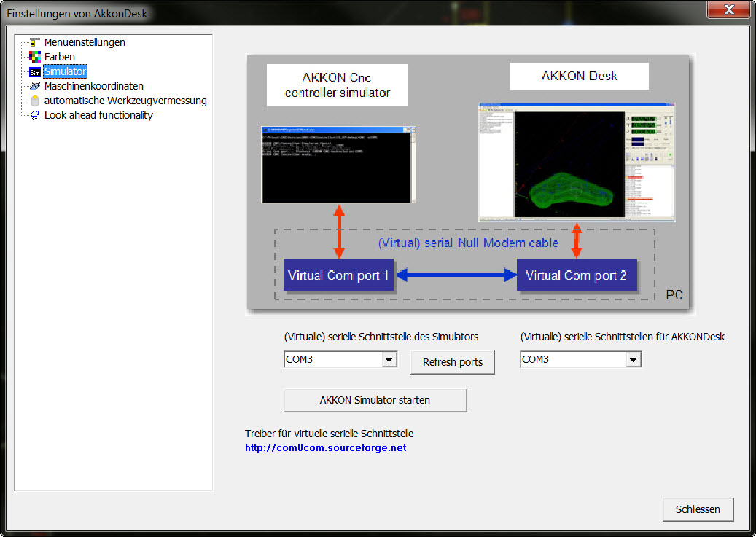756x537 pixels.
Task: Start the AKKON Simulator
Action: (x=375, y=400)
